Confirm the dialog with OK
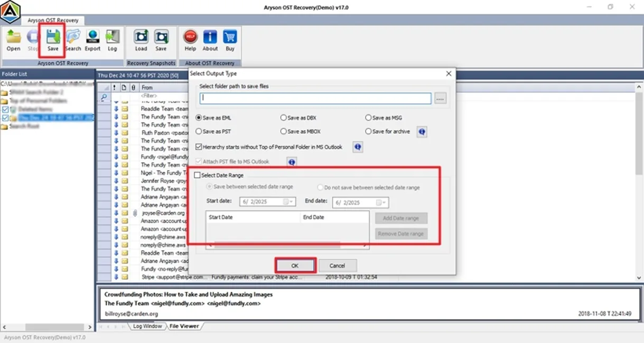644x343 pixels. pos(295,265)
